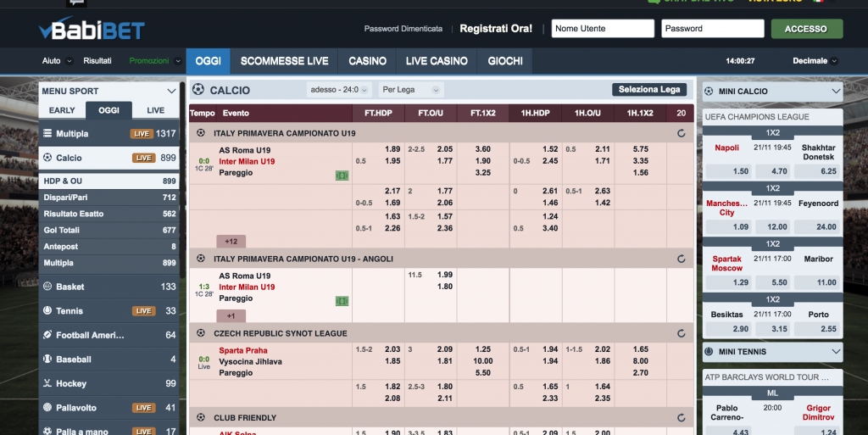
Task: Expand the Promozioni dropdown menu
Action: point(178,61)
